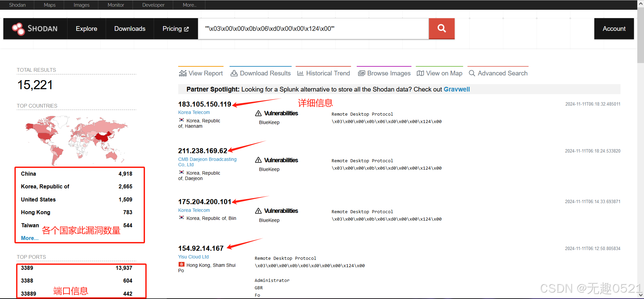Click the total results count 15,221
The width and height of the screenshot is (644, 299).
(35, 85)
